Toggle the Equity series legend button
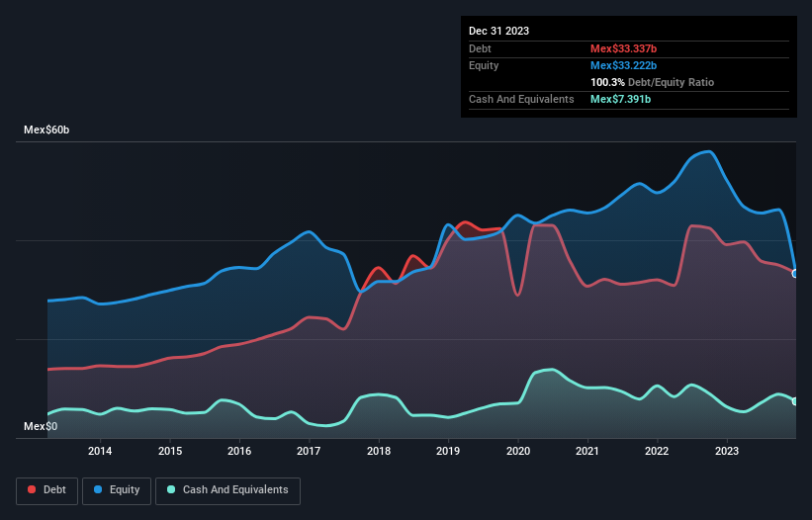This screenshot has width=812, height=520. point(117,490)
